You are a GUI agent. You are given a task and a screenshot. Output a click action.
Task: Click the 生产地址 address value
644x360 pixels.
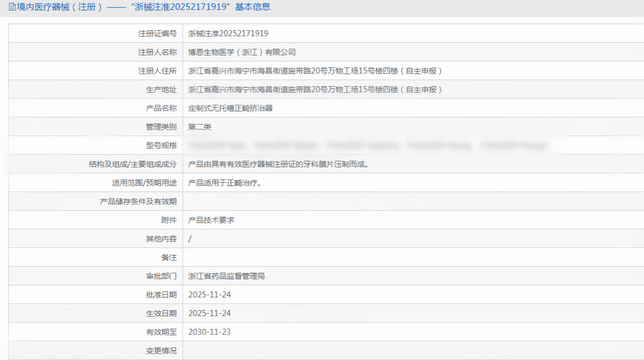point(315,89)
